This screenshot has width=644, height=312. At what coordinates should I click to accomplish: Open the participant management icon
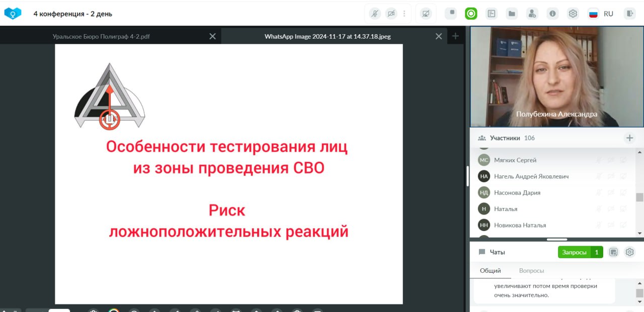(x=532, y=14)
